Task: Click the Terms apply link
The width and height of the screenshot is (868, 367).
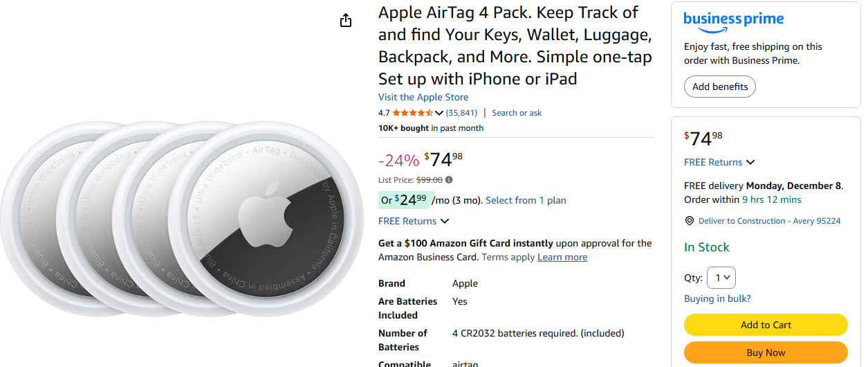Action: tap(508, 257)
